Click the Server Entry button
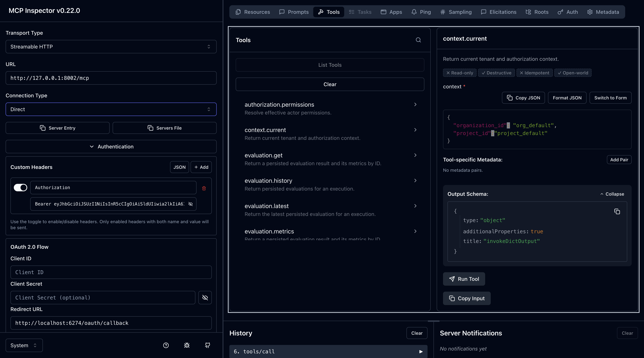This screenshot has height=358, width=644. pyautogui.click(x=57, y=128)
